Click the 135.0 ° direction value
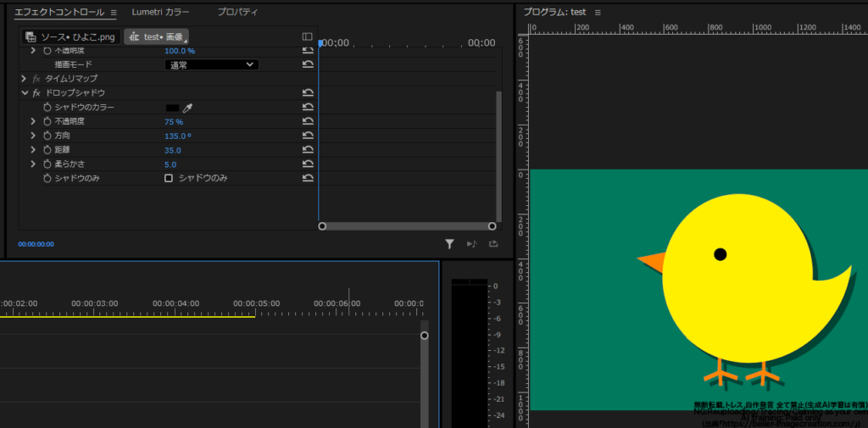Screen dimensions: 868x428 tap(178, 136)
